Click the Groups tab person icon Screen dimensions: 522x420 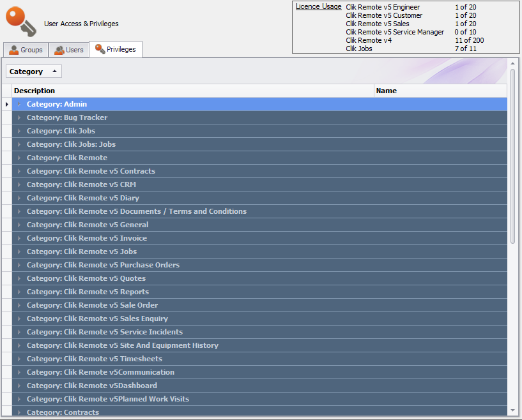13,50
